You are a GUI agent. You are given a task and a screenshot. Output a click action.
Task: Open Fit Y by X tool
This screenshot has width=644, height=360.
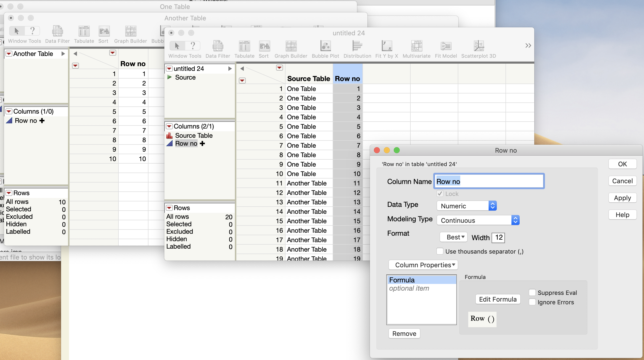point(387,46)
